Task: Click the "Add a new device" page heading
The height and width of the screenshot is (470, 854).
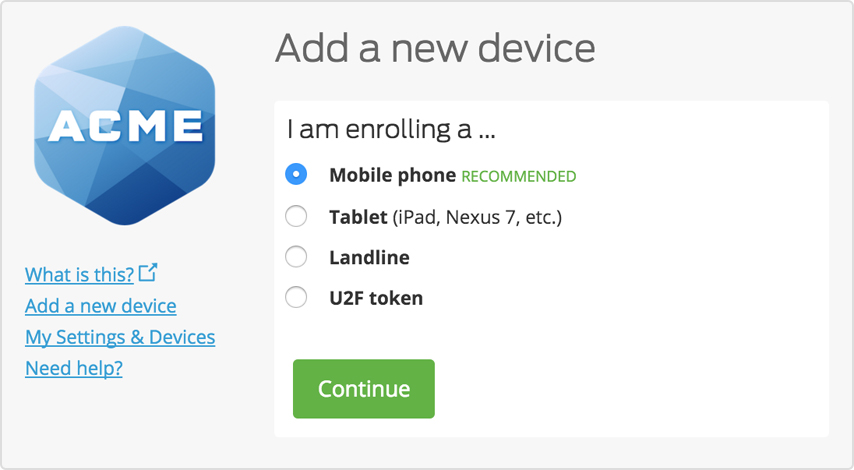Action: pyautogui.click(x=435, y=47)
